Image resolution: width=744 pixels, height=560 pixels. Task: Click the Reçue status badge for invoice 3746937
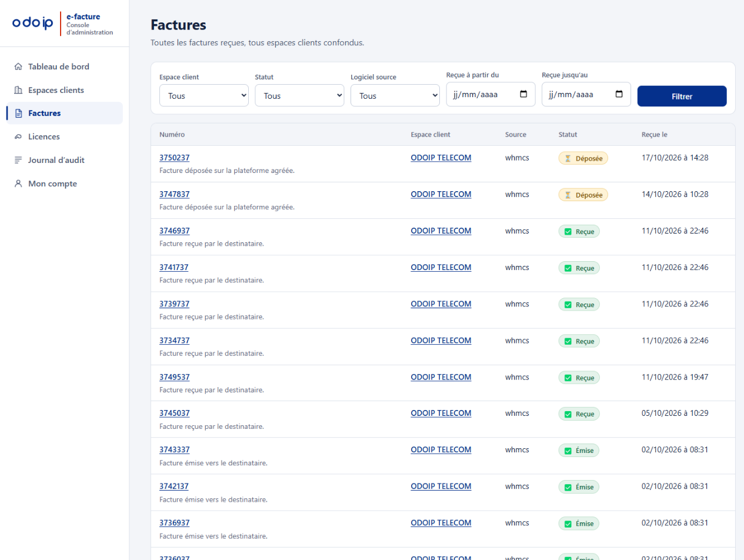(579, 232)
